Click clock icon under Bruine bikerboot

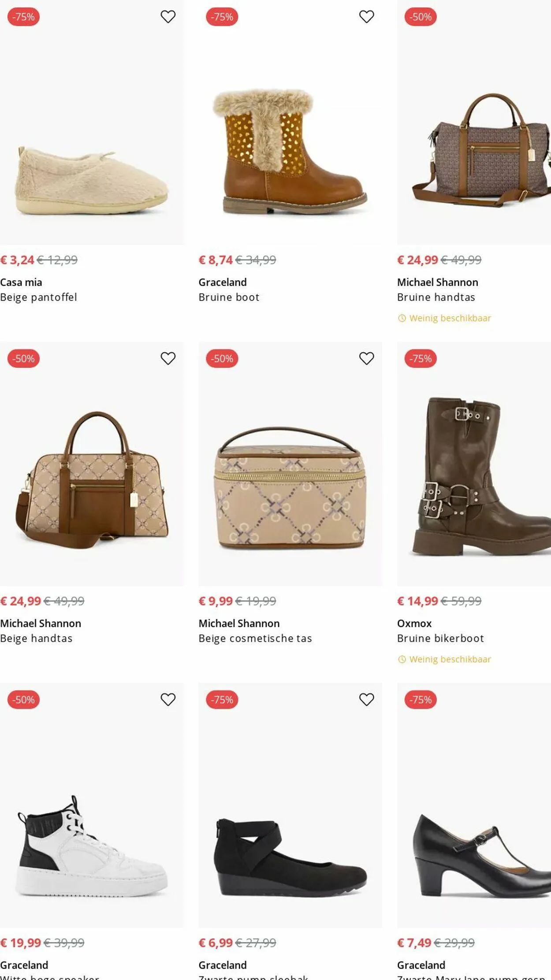pyautogui.click(x=402, y=659)
